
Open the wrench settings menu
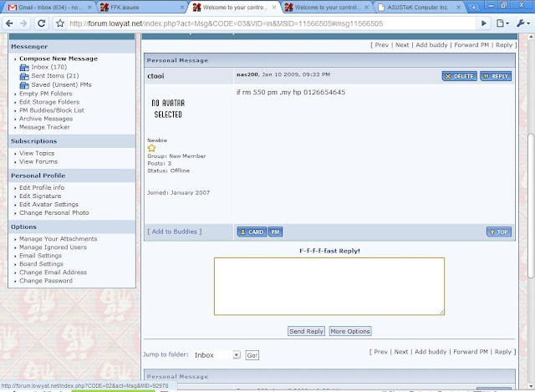point(522,23)
